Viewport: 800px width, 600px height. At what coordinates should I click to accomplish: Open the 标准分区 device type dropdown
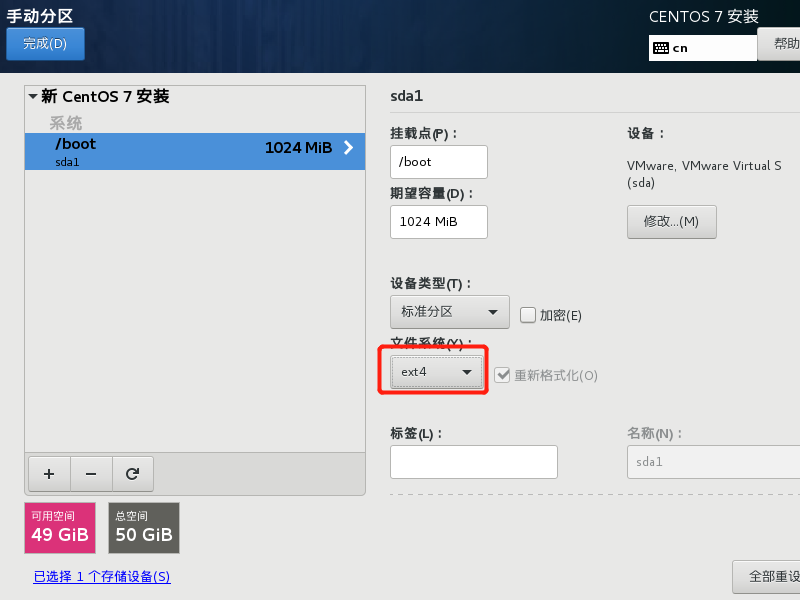[x=449, y=312]
